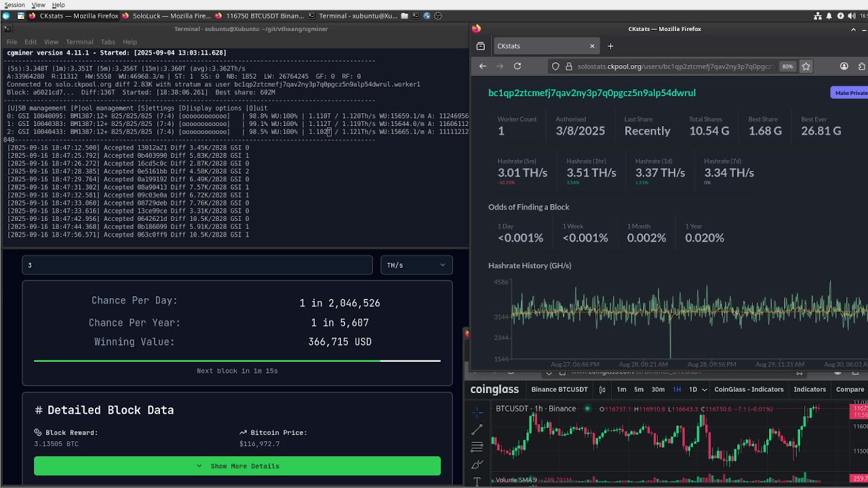Switch to Terminal xubuntu taskbar entry

click(353, 16)
